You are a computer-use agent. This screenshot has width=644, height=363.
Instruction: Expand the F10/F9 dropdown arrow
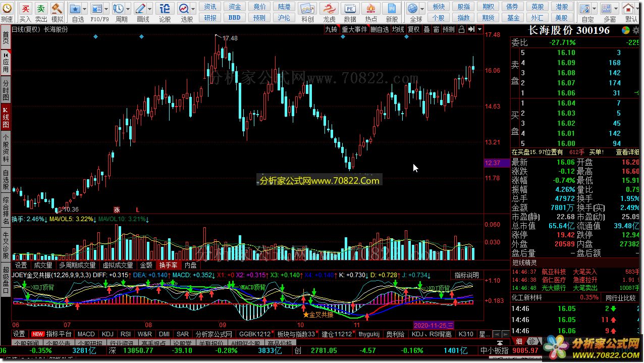[107, 9]
